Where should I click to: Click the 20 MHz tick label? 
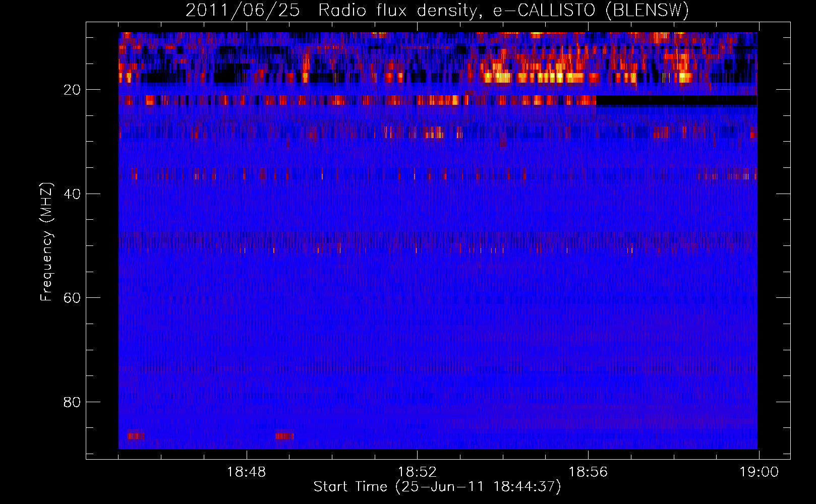(x=72, y=90)
